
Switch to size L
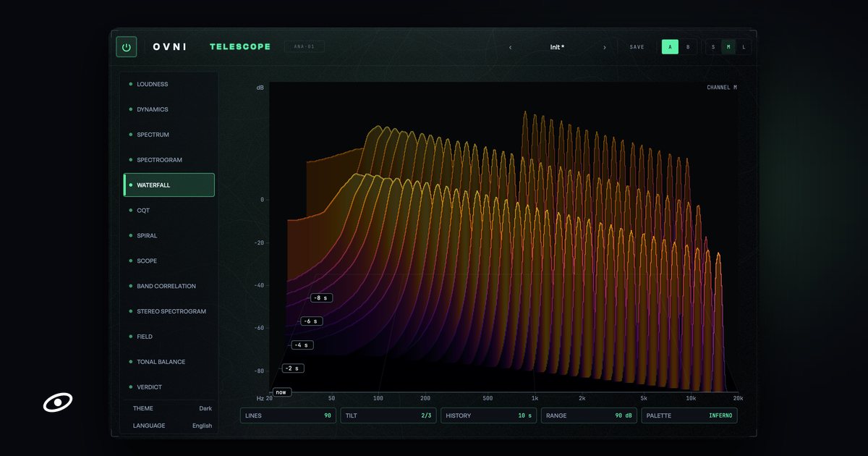click(744, 47)
